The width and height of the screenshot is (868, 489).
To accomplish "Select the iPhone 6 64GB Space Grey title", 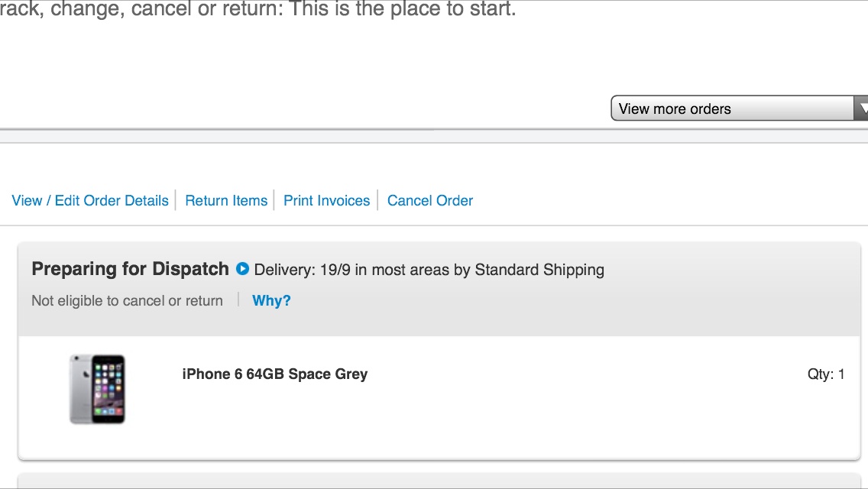I will (x=275, y=374).
